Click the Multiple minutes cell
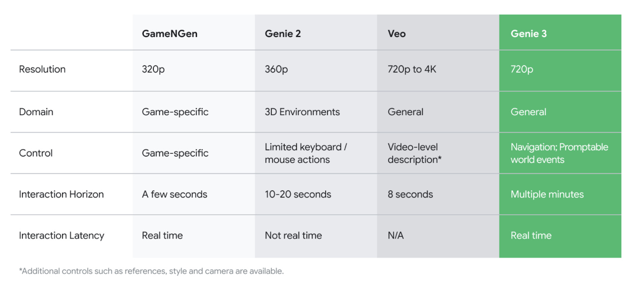The image size is (644, 283). pos(547,195)
